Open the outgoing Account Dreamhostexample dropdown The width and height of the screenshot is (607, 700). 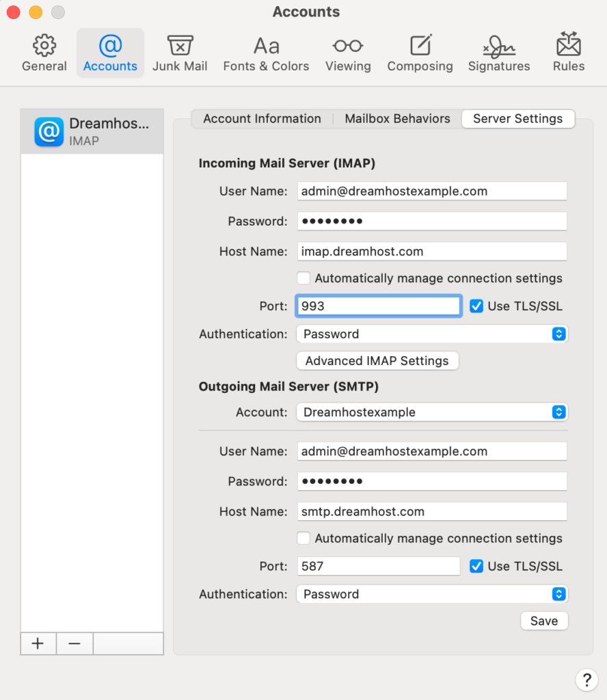click(431, 412)
